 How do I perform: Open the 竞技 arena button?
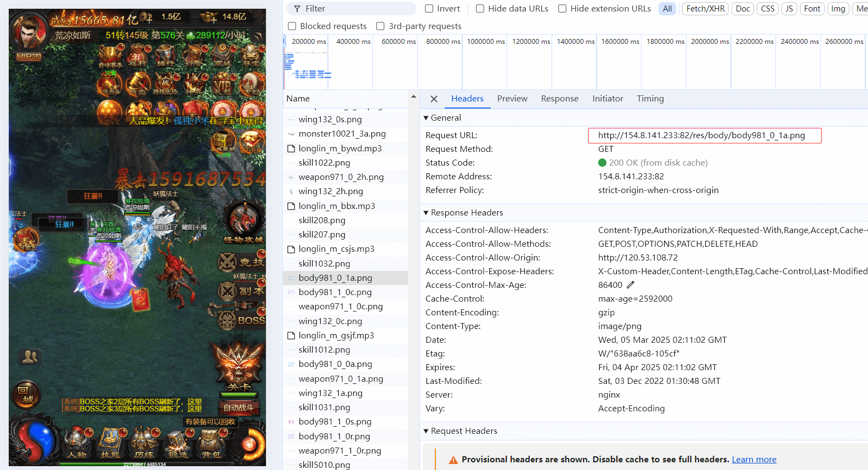[x=242, y=262]
